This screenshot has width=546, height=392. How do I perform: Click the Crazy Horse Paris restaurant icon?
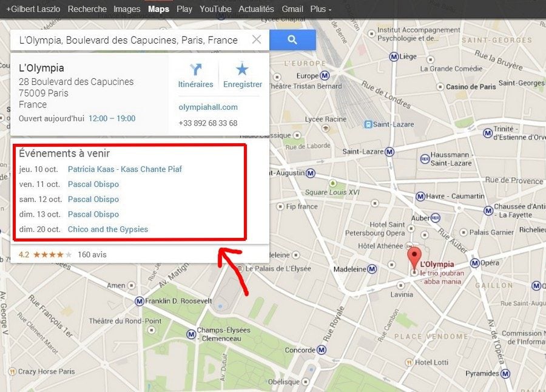pos(12,371)
